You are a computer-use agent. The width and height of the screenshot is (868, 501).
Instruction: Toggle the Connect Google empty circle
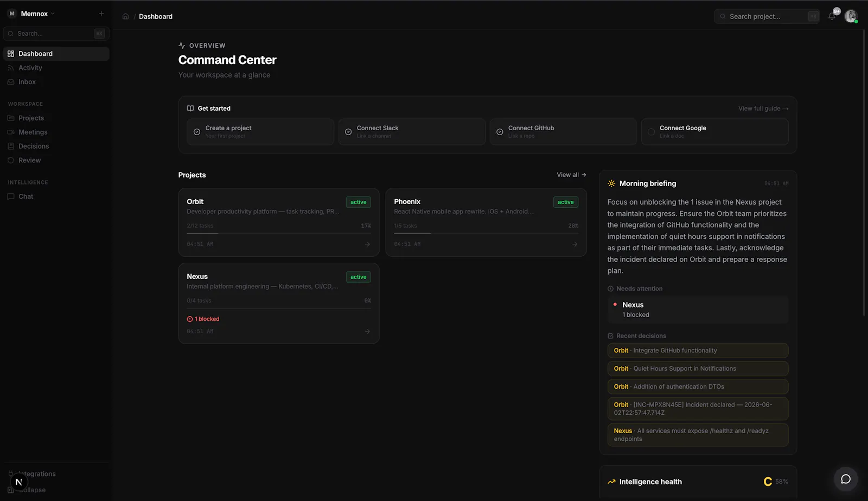tap(651, 132)
